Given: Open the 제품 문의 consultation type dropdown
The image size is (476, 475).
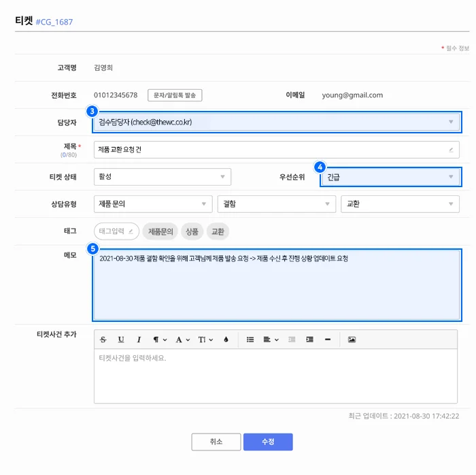Looking at the screenshot, I should tap(153, 203).
